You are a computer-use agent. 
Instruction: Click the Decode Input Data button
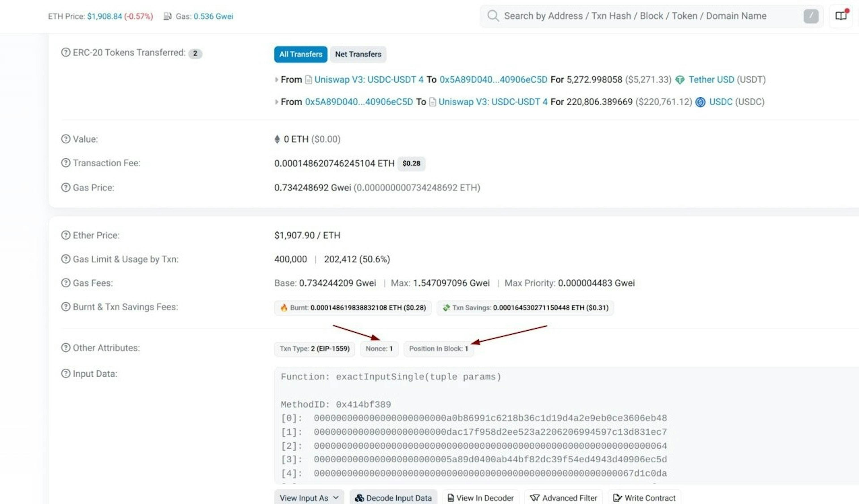(x=393, y=498)
